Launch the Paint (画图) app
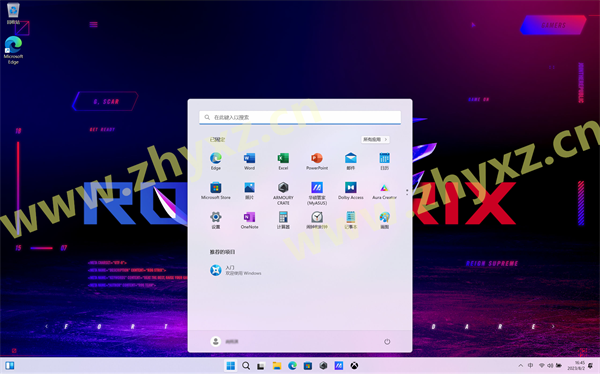600x374 pixels. tap(384, 220)
